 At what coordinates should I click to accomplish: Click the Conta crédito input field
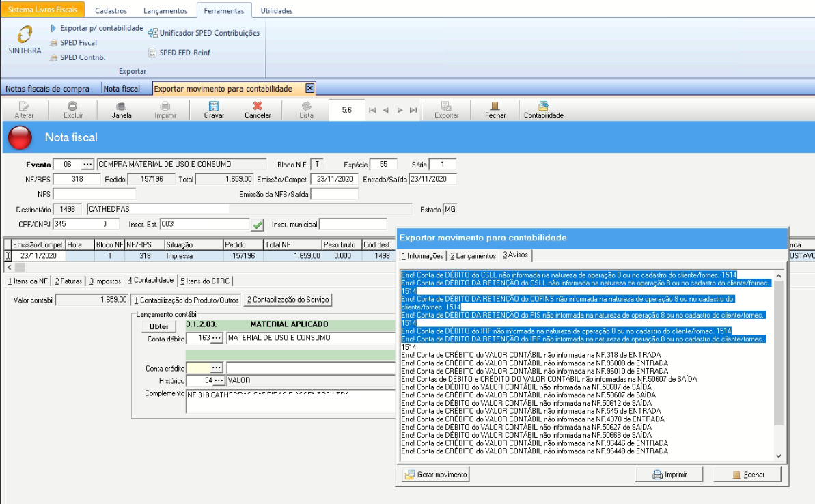[x=197, y=368]
